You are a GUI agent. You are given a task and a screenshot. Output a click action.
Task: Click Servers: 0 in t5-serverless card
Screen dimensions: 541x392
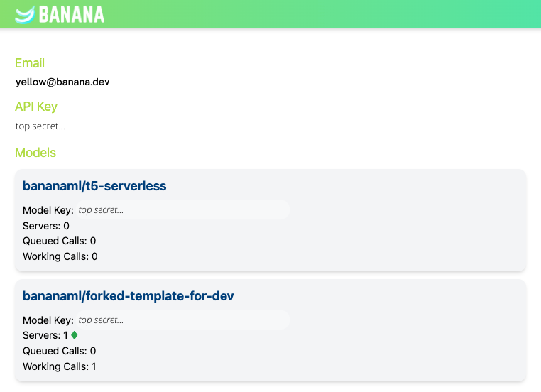point(46,226)
